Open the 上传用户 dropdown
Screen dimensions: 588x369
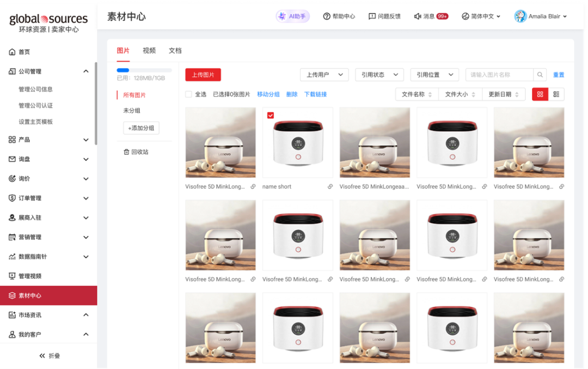pyautogui.click(x=324, y=75)
